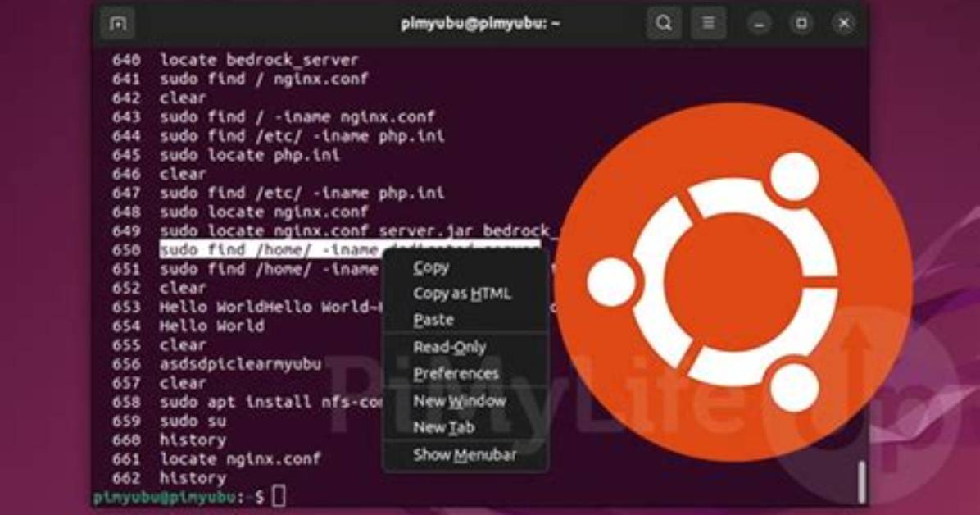The width and height of the screenshot is (980, 515).
Task: Select New Tab in the context menu
Action: [x=444, y=427]
